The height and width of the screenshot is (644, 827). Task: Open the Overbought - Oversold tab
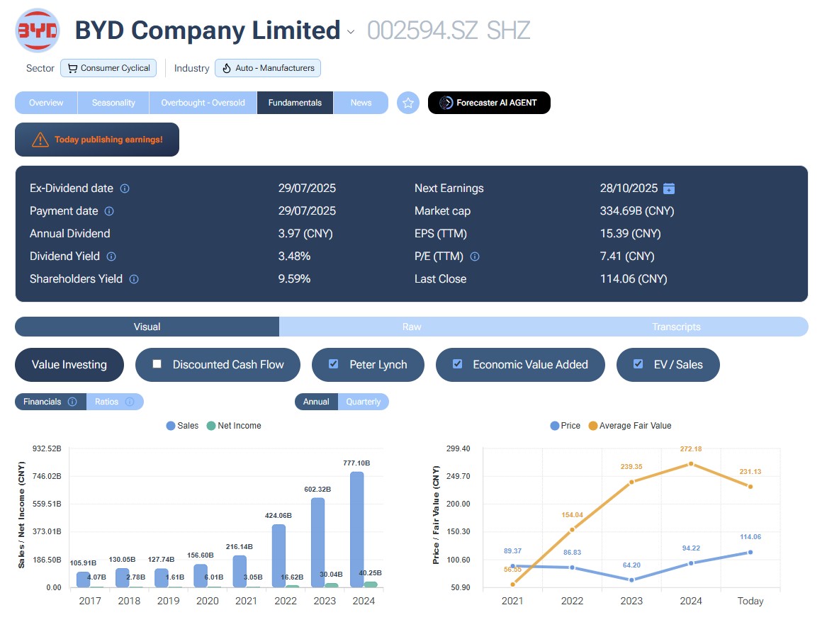point(203,103)
